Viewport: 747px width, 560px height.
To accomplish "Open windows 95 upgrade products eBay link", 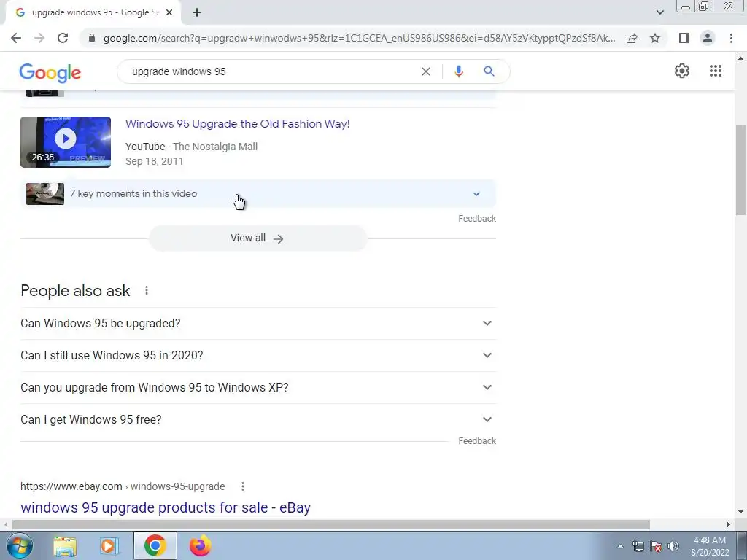I will point(166,507).
